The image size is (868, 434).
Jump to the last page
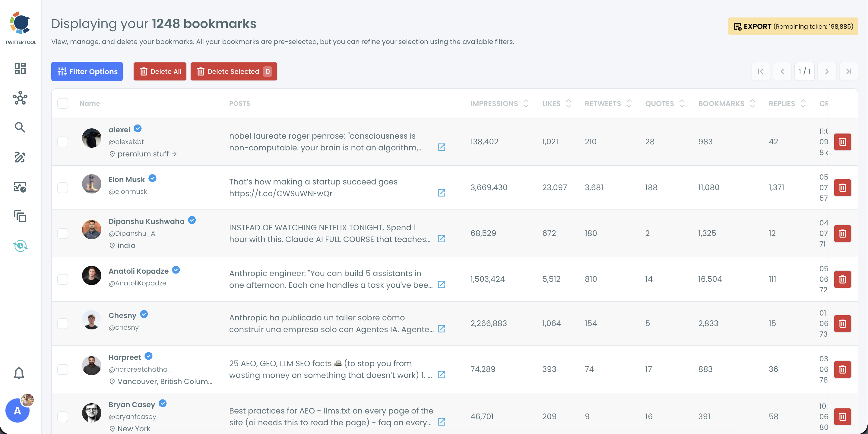848,71
